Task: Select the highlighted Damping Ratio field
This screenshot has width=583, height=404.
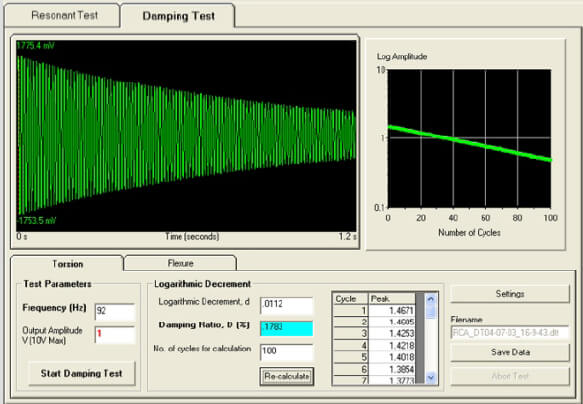Action: coord(287,328)
